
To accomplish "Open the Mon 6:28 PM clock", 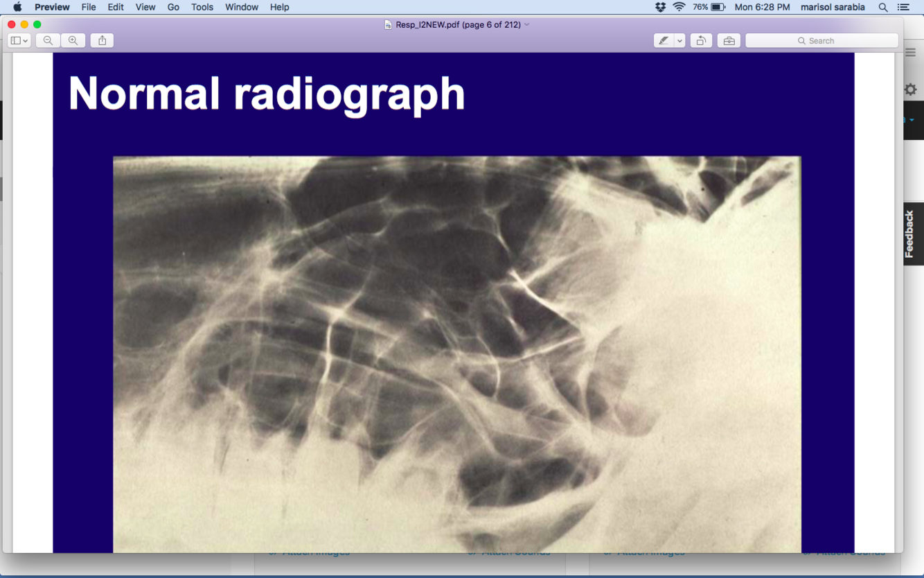I will click(x=762, y=7).
